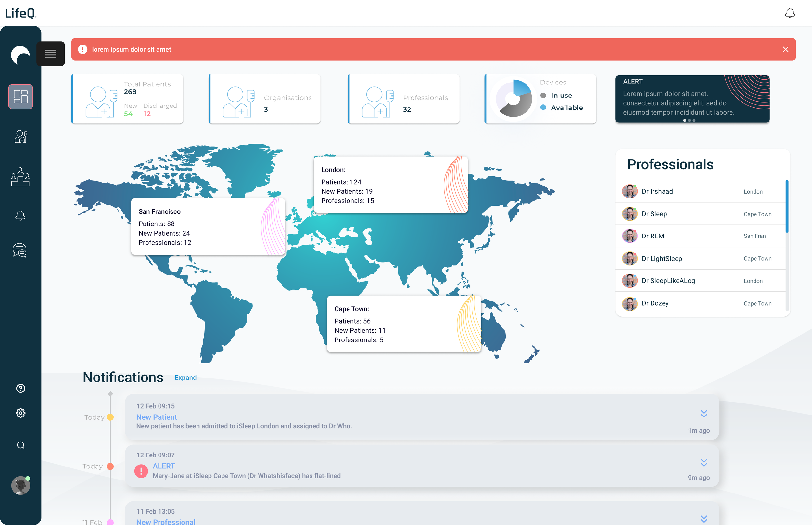Click the Professionals list scrollbar
This screenshot has width=812, height=525.
787,206
